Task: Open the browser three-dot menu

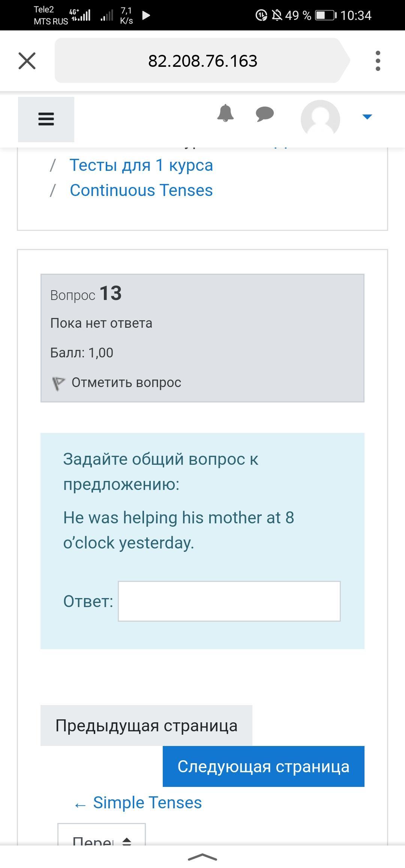Action: pyautogui.click(x=378, y=61)
